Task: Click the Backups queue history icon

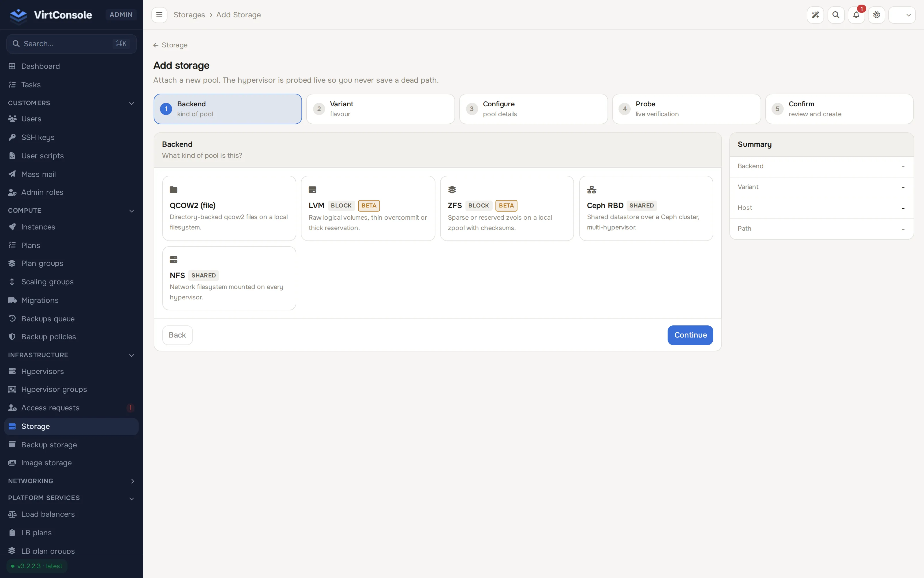Action: 12,318
